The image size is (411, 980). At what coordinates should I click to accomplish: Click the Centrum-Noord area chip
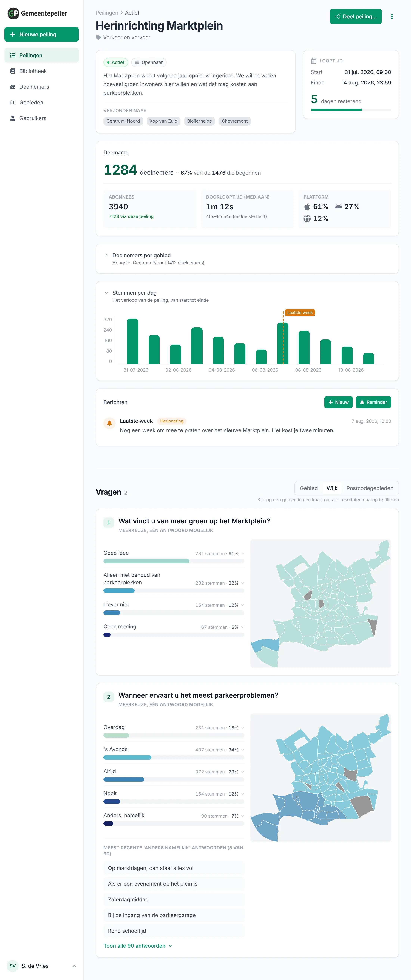[123, 121]
